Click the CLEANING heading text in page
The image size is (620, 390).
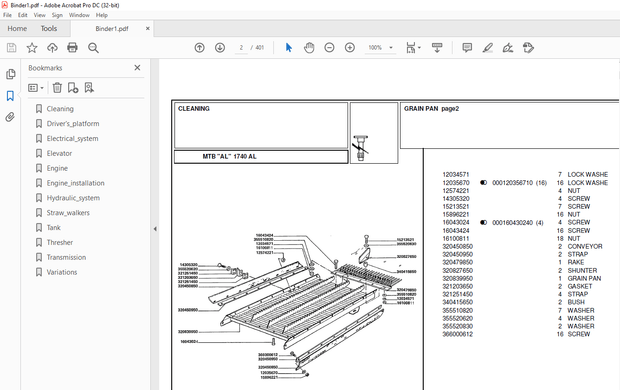(194, 109)
